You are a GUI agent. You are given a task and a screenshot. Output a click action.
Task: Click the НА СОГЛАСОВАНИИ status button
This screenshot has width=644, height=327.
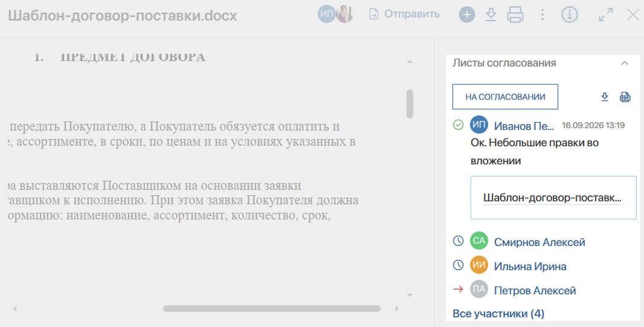click(505, 97)
